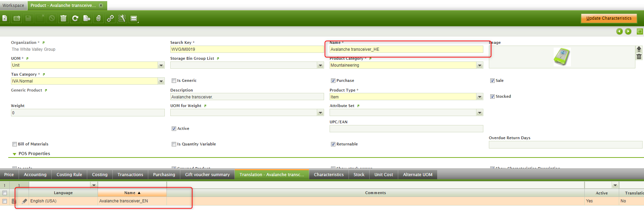Open the Storage Bin Group List dropdown
Screen dimensions: 644x210
coord(320,65)
